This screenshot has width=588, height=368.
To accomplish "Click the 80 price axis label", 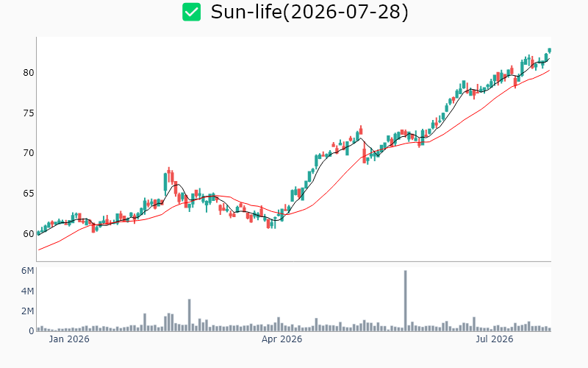I will [x=29, y=73].
